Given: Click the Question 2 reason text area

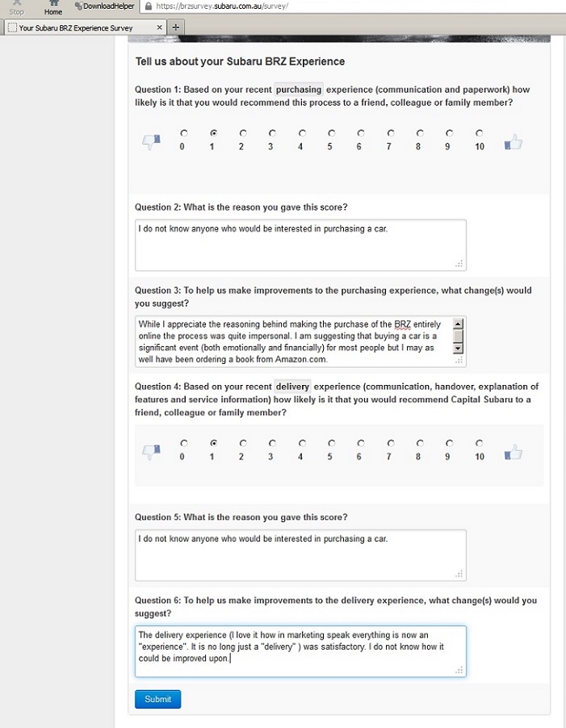Looking at the screenshot, I should click(x=300, y=245).
